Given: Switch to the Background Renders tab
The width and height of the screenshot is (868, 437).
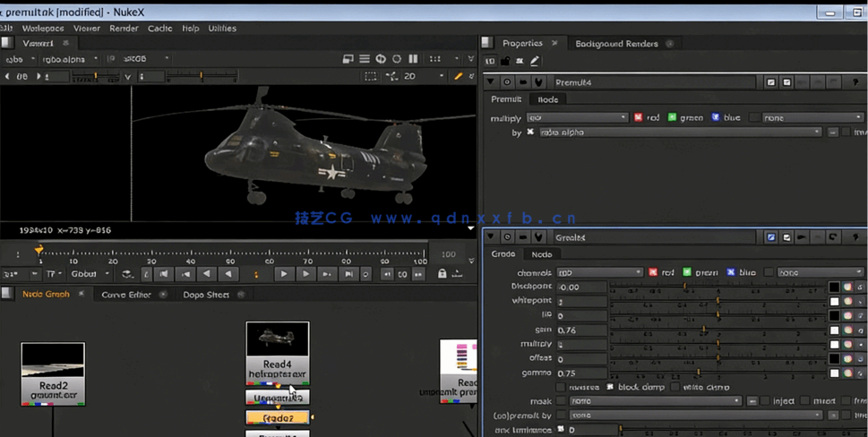Looking at the screenshot, I should coord(616,43).
